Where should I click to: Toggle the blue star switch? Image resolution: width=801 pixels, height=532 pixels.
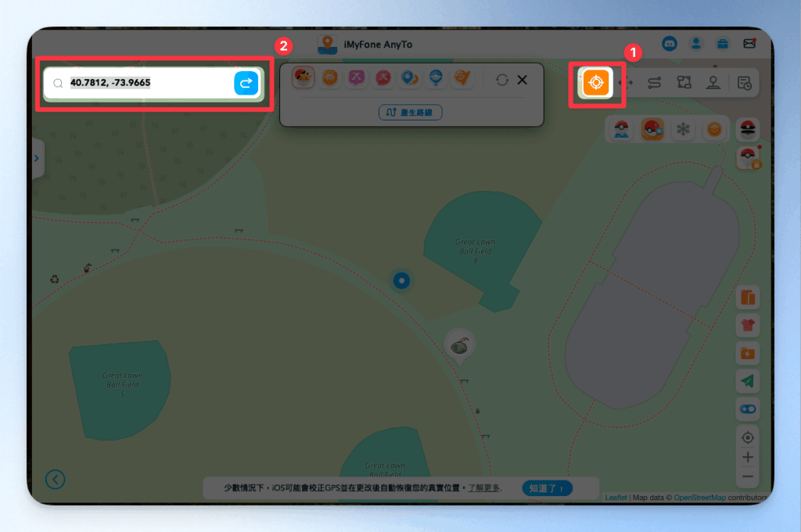point(748,409)
